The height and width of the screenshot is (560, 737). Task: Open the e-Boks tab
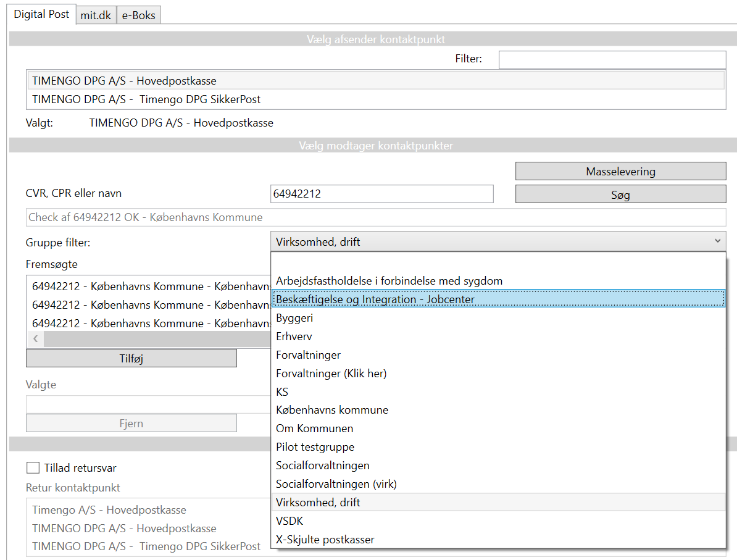pos(139,15)
